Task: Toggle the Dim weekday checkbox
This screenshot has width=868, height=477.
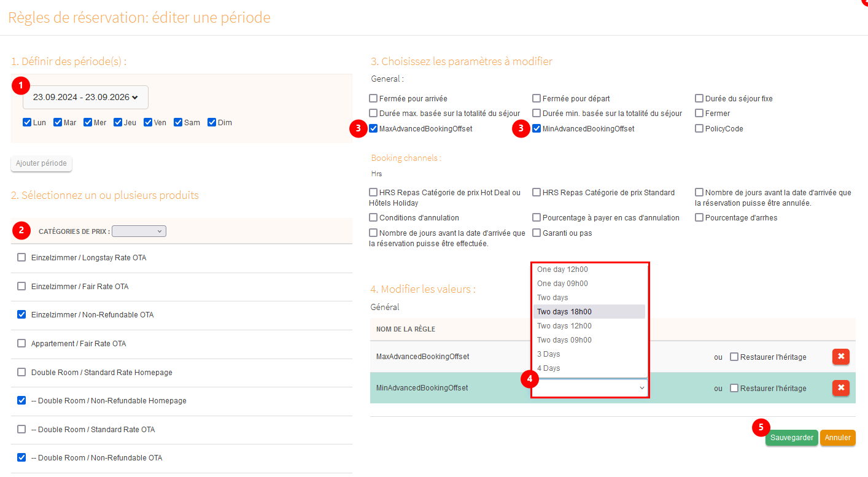Action: [212, 122]
